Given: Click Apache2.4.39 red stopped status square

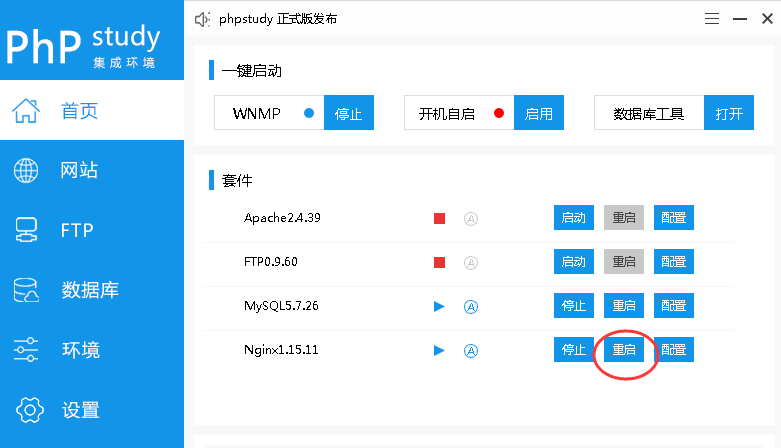Looking at the screenshot, I should (x=439, y=218).
